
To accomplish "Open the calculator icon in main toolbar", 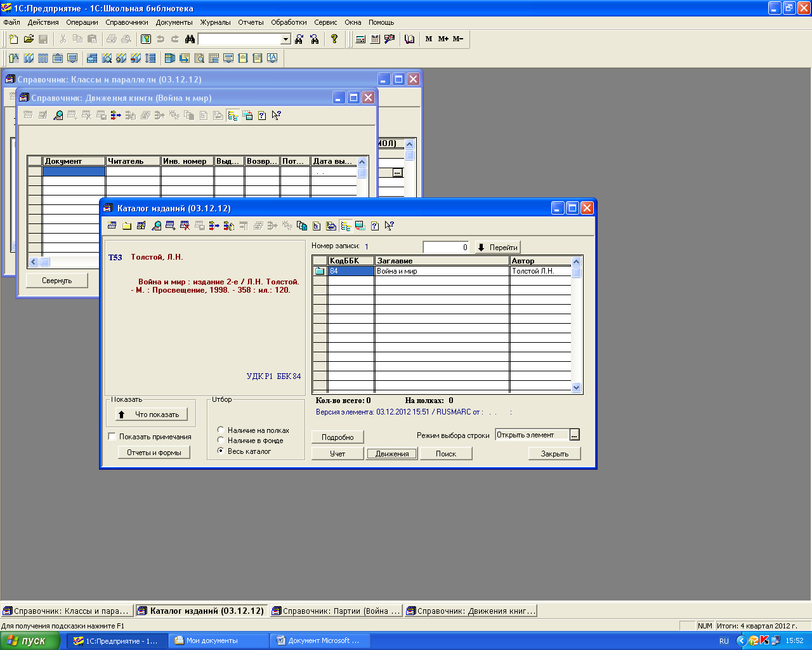I will (x=360, y=39).
